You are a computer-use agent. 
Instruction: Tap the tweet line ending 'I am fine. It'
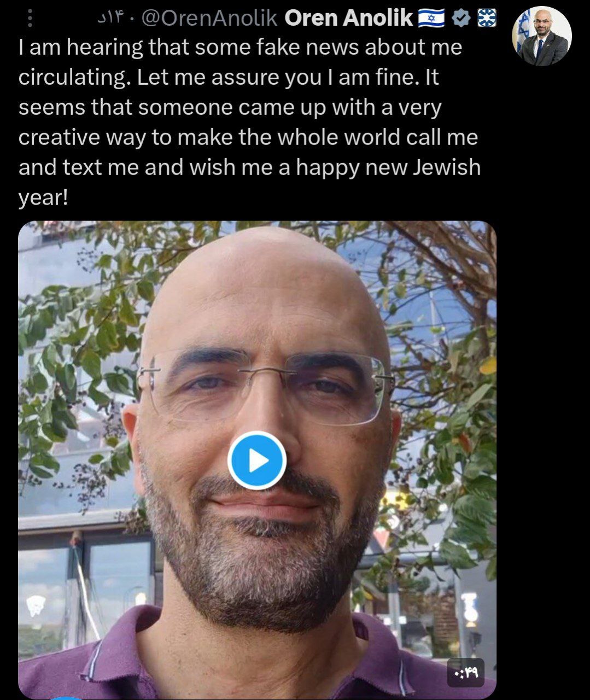pos(229,78)
